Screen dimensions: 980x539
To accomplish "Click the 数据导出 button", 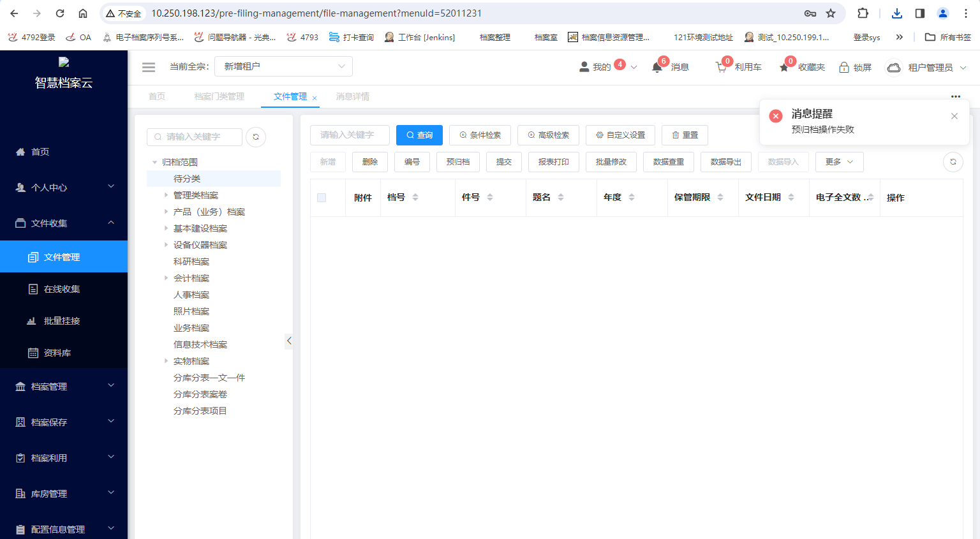I will [726, 162].
